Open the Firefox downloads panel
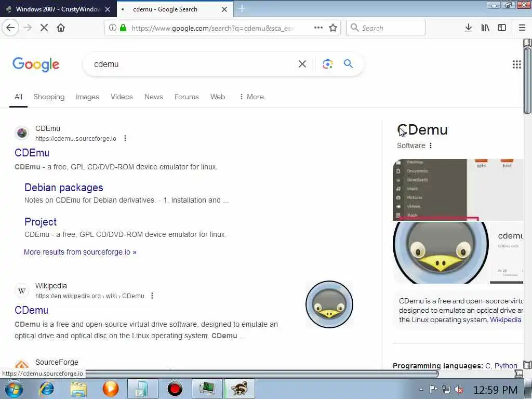Viewport: 532px width, 399px height. 468,28
